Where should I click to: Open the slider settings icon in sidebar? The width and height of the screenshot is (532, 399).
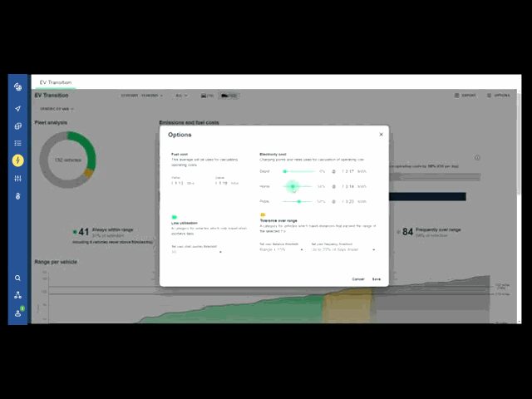point(17,178)
